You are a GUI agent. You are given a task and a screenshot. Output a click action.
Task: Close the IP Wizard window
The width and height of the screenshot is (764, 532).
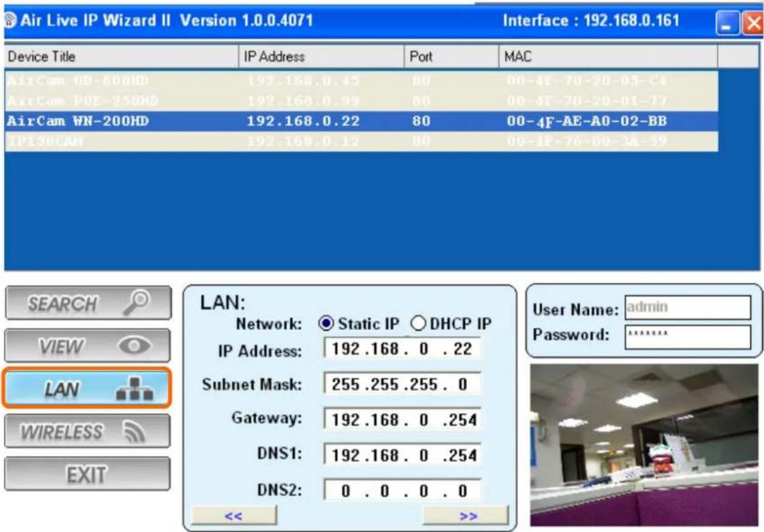(x=753, y=23)
